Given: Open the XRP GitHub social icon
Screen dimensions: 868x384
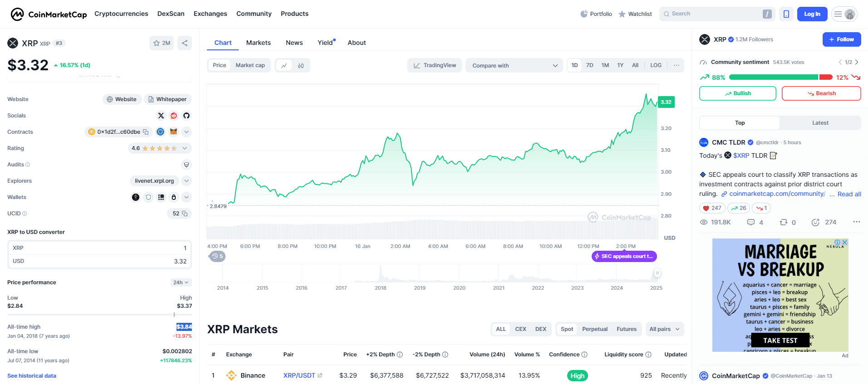Looking at the screenshot, I should tap(186, 116).
